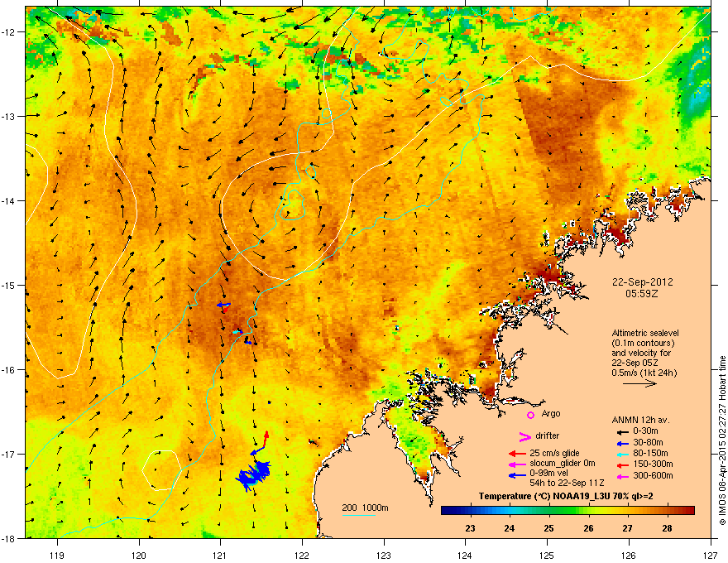Click the 124 longitude axis label

[465, 555]
